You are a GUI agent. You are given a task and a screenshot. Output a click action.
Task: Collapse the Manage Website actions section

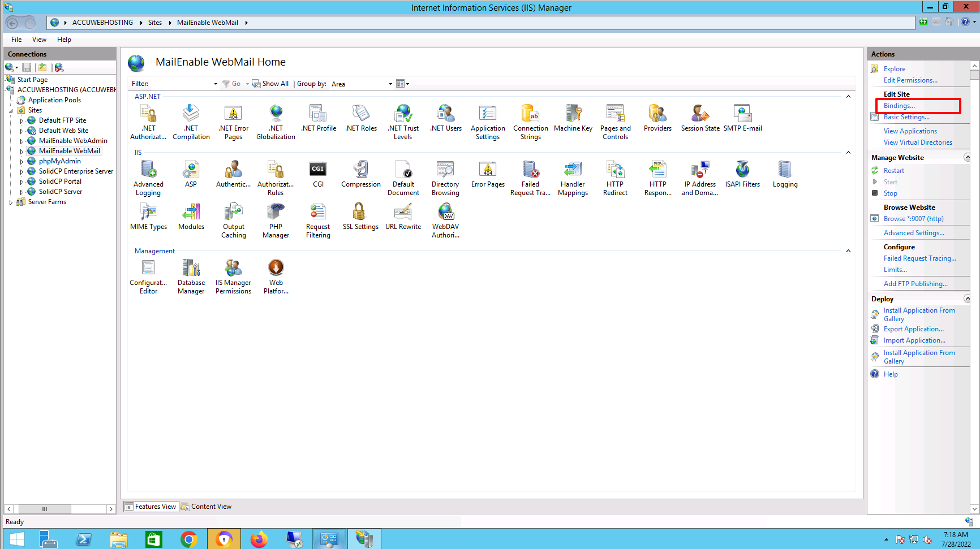(x=967, y=157)
